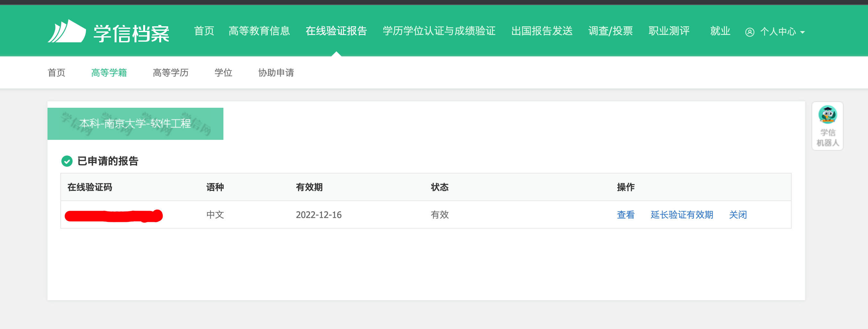The height and width of the screenshot is (329, 868).
Task: Open 学历学位认证与成绩验证 menu item
Action: pos(439,31)
